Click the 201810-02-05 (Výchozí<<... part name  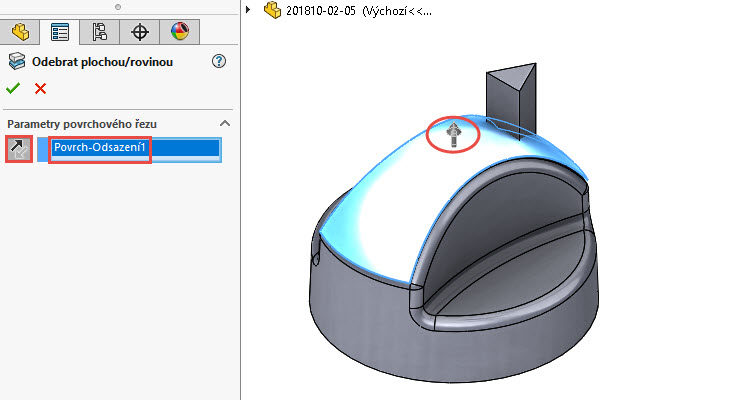(x=359, y=11)
